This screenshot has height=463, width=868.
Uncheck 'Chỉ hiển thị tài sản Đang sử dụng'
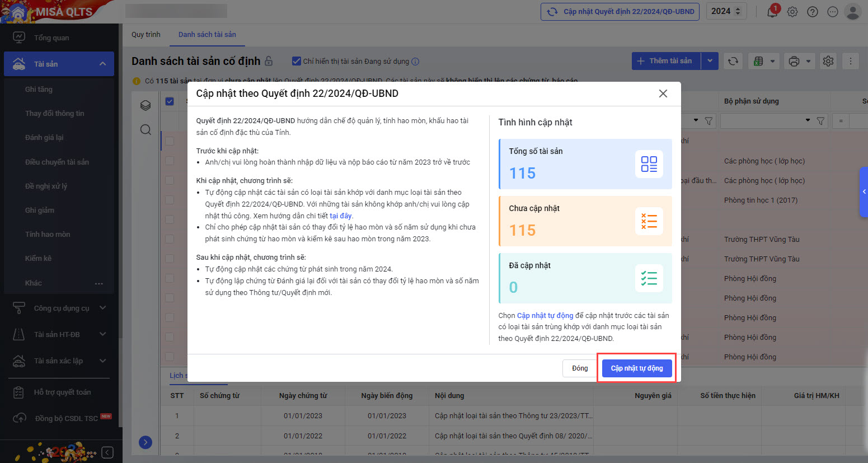297,61
